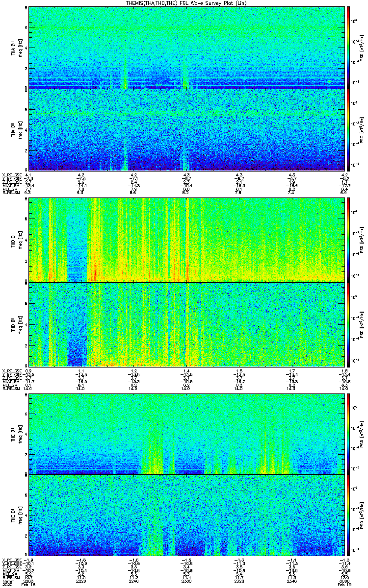Click the 'THE B∥ freq [Hz]' axis label
This screenshot has height=588, width=368.
16,514
